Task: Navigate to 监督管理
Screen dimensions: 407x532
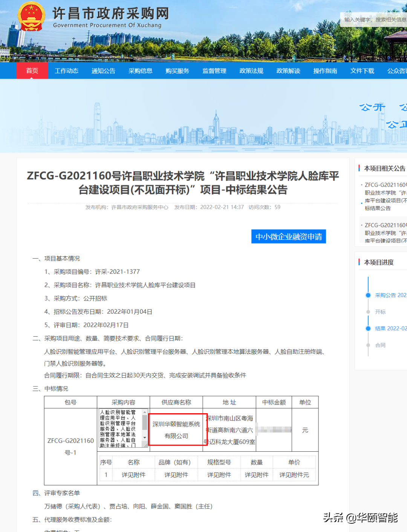Action: pos(214,71)
